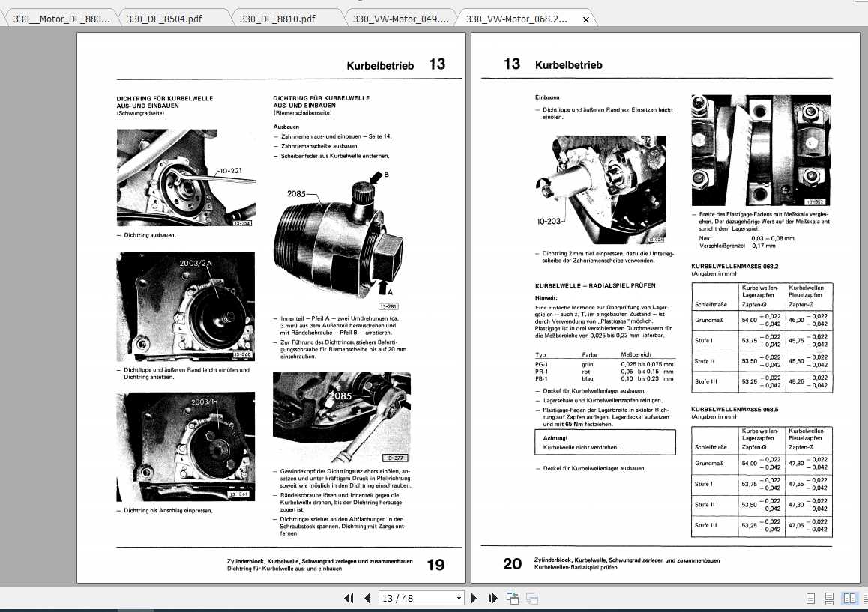
Task: Click the Kurbelwellenmasse 068.2 dimension table
Action: (x=762, y=337)
